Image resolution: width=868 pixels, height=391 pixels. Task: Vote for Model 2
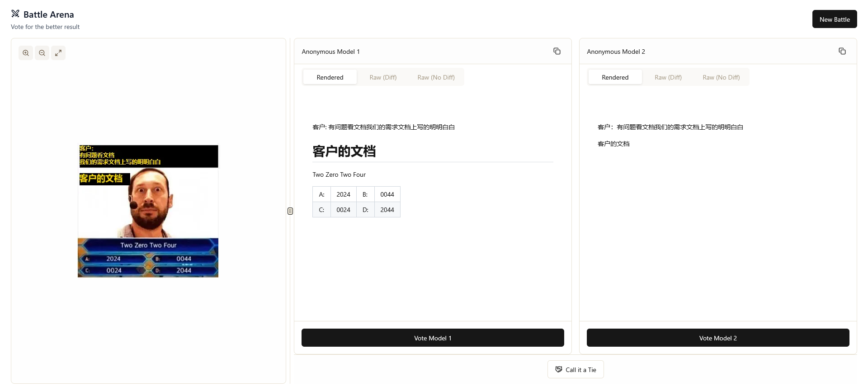click(x=718, y=338)
